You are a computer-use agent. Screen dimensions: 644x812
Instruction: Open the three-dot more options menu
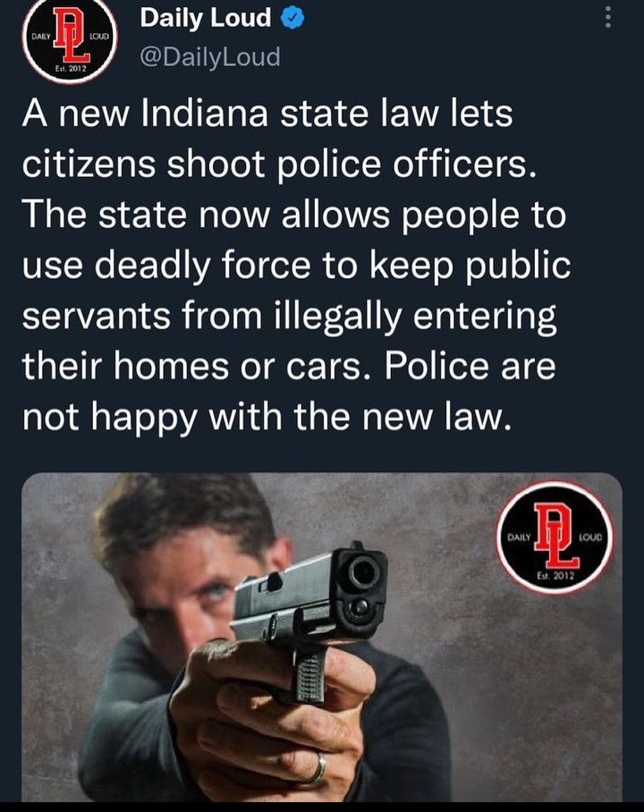(x=608, y=17)
